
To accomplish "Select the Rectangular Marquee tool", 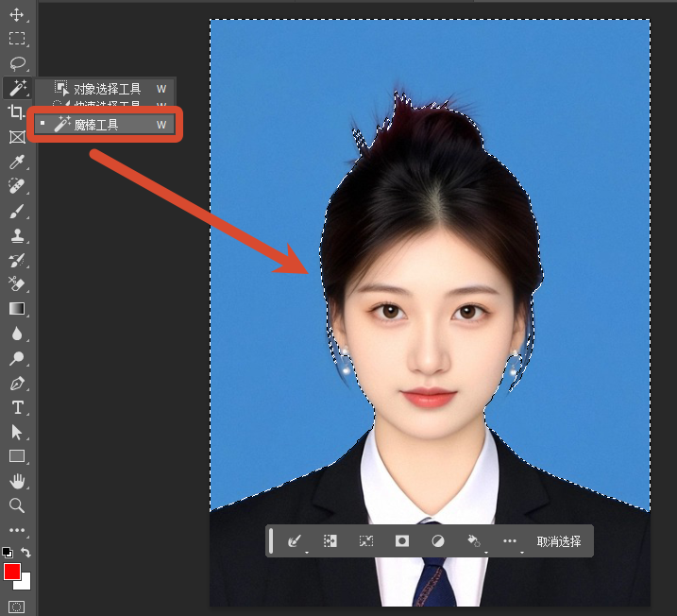I will (x=17, y=39).
